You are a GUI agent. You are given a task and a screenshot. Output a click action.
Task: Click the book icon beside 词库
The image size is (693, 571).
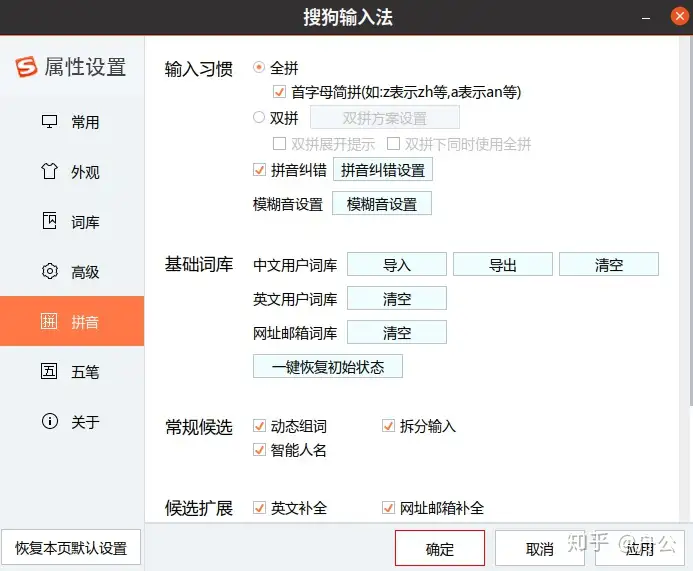coord(50,221)
